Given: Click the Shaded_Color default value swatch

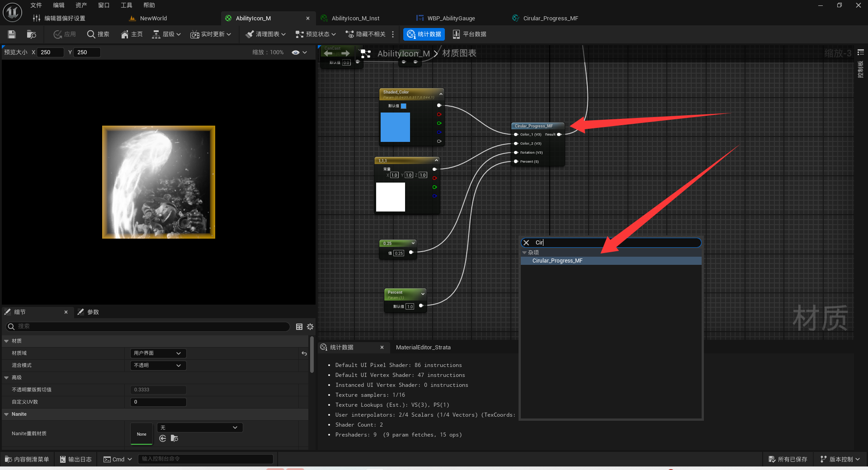Looking at the screenshot, I should point(404,106).
